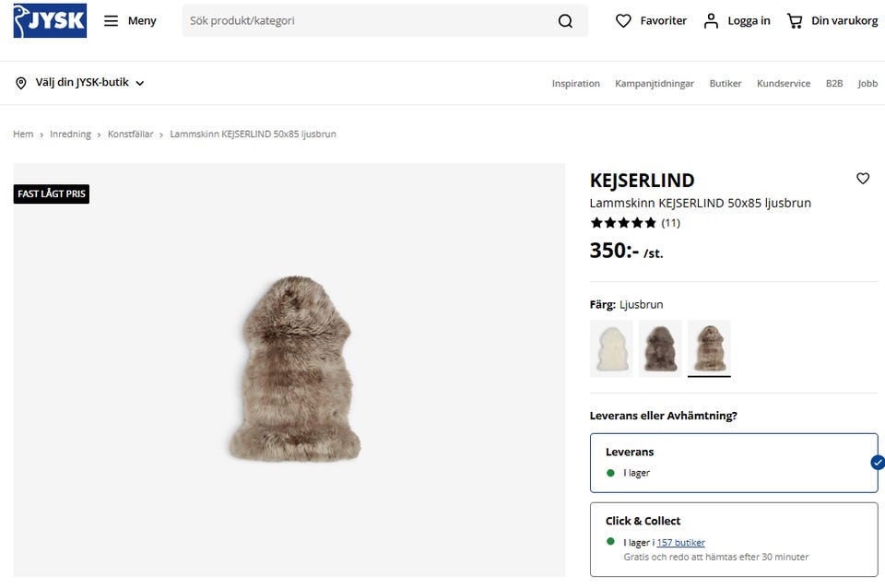Open the Inredning breadcrumb level
The image size is (885, 588).
point(71,134)
